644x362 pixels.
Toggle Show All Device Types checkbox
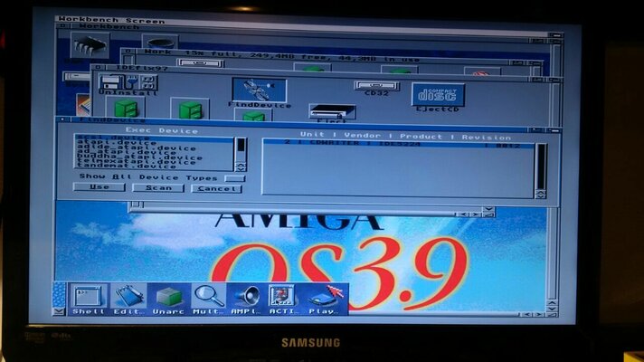[234, 177]
